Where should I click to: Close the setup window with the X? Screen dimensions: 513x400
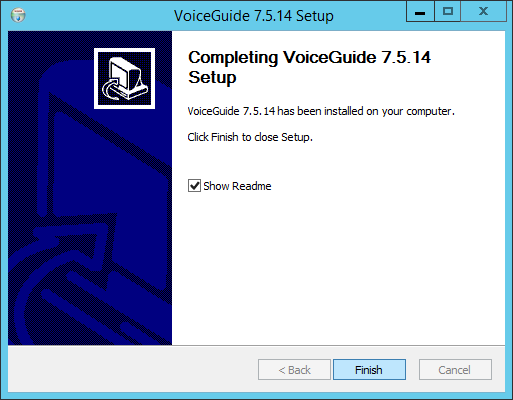click(x=483, y=12)
